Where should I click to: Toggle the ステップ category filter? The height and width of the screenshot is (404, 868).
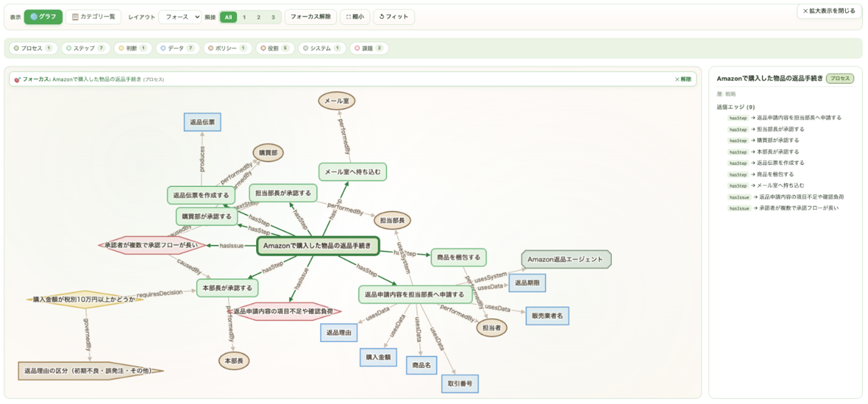[x=86, y=48]
